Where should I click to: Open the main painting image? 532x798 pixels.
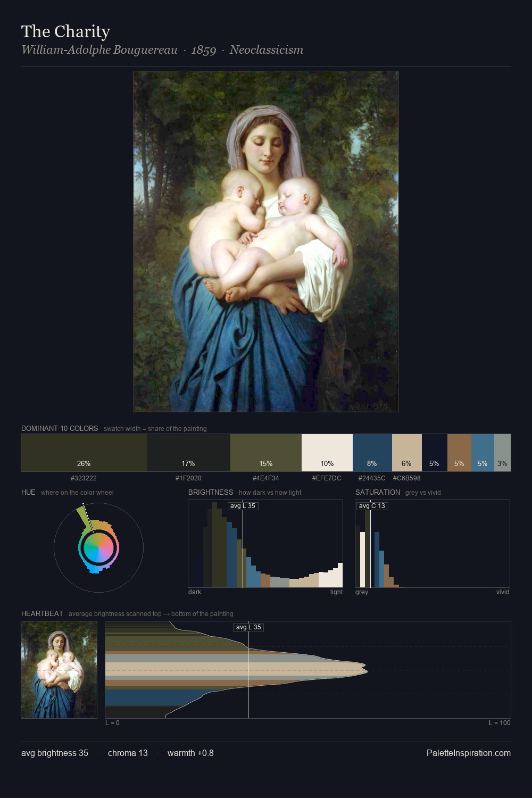click(266, 242)
